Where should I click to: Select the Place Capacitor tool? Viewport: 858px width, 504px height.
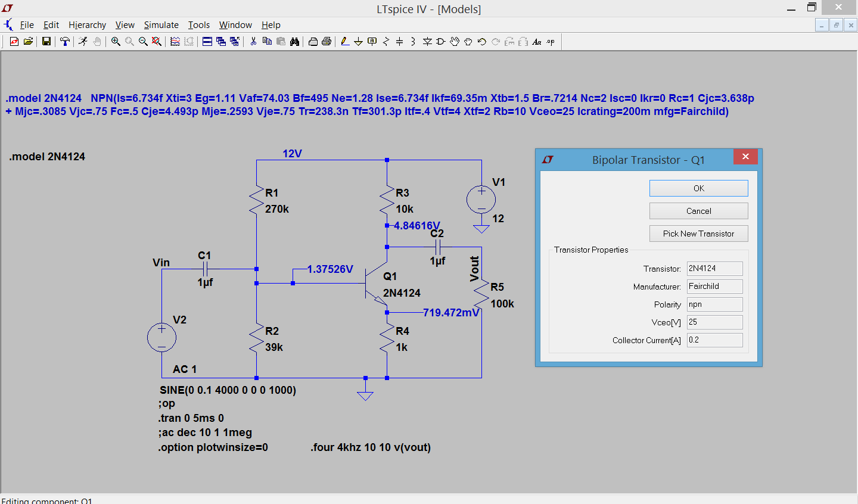coord(399,42)
